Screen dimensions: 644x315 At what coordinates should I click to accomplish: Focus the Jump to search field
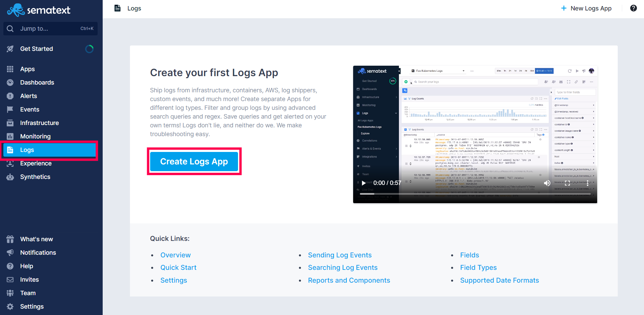pyautogui.click(x=50, y=29)
